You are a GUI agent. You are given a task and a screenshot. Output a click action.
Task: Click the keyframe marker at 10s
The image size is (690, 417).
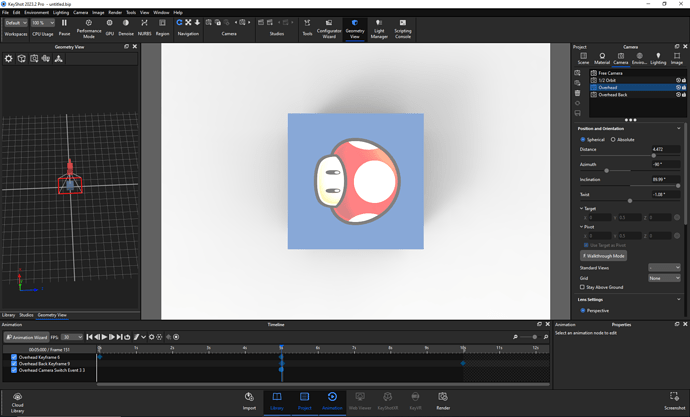(463, 363)
